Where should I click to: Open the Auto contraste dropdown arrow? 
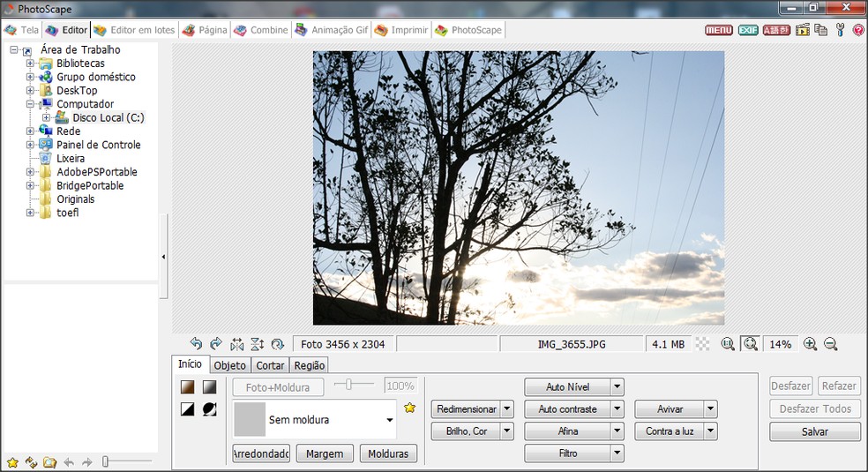[x=617, y=408]
